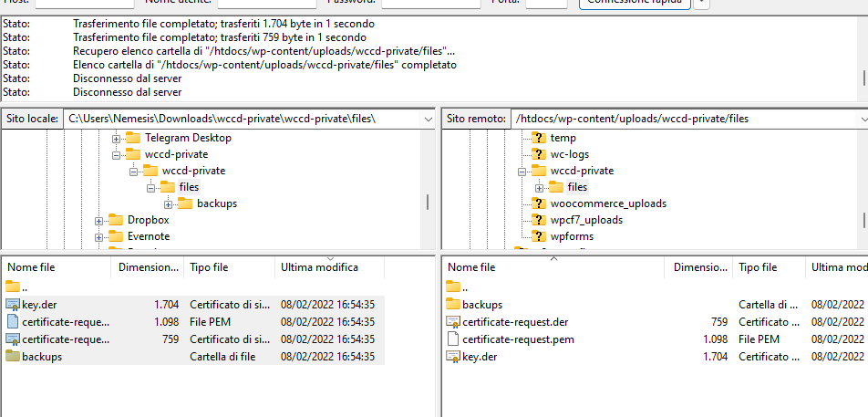Select wpcf7_uploads in the remote tree
This screenshot has height=417, width=868.
586,220
